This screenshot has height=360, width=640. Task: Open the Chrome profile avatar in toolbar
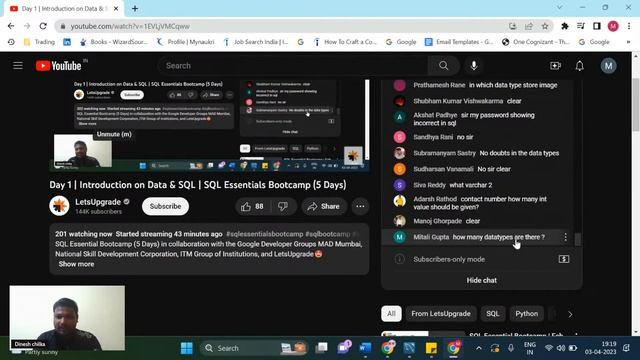click(613, 26)
